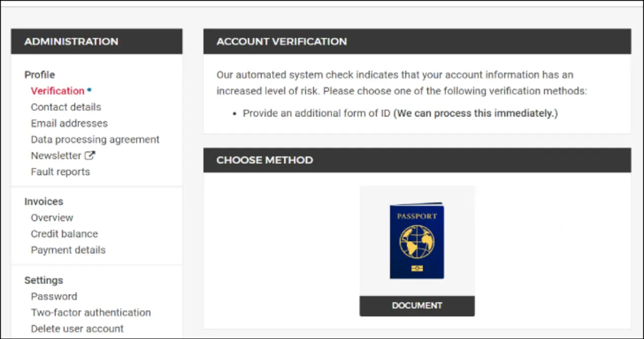Click the ADMINISTRATION panel header

71,42
